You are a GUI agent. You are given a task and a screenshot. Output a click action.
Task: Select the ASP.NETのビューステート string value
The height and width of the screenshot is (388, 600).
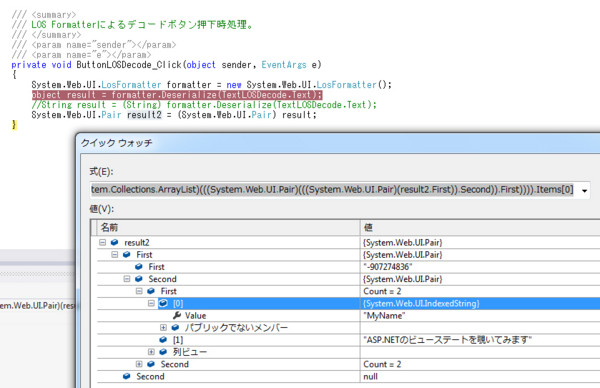[x=447, y=340]
